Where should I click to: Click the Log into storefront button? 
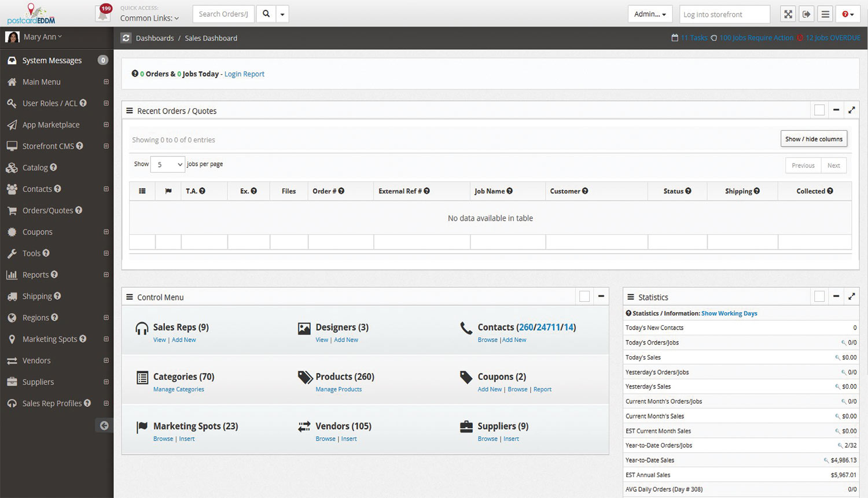click(724, 13)
